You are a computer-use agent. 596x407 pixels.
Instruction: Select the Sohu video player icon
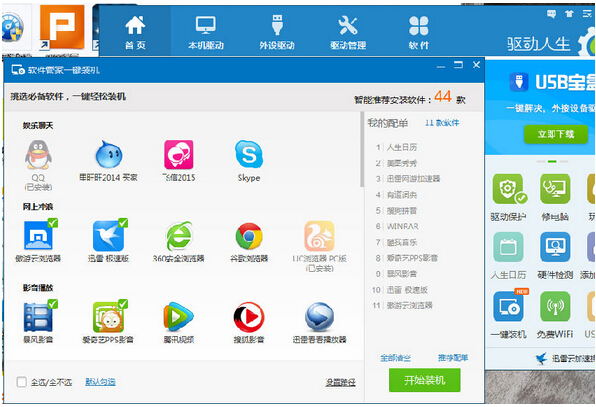(249, 317)
